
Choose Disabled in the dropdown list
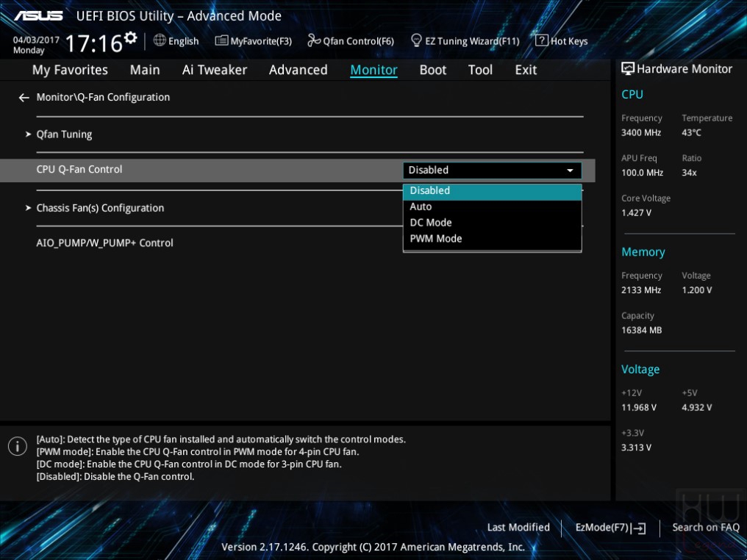pyautogui.click(x=492, y=190)
